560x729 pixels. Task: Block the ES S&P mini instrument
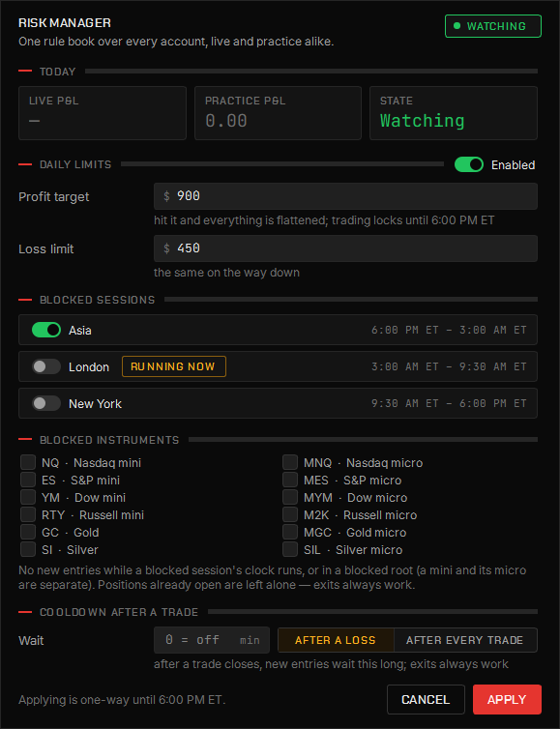(x=28, y=480)
